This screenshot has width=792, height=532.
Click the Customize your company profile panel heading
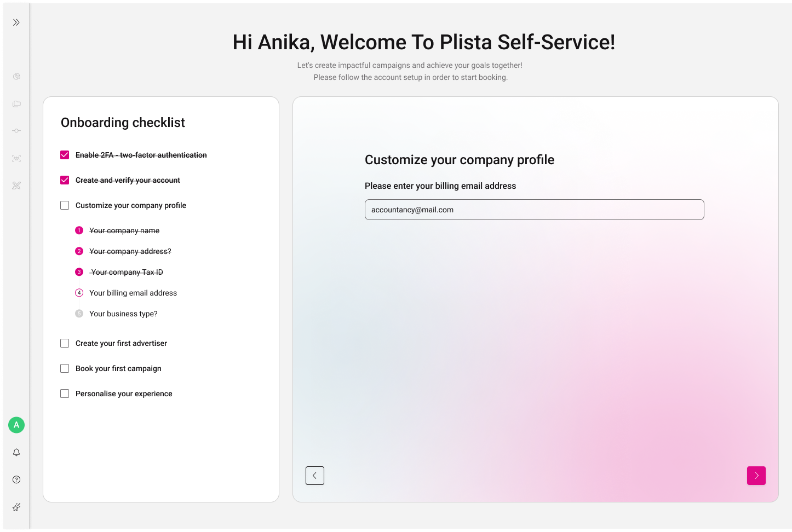tap(460, 160)
